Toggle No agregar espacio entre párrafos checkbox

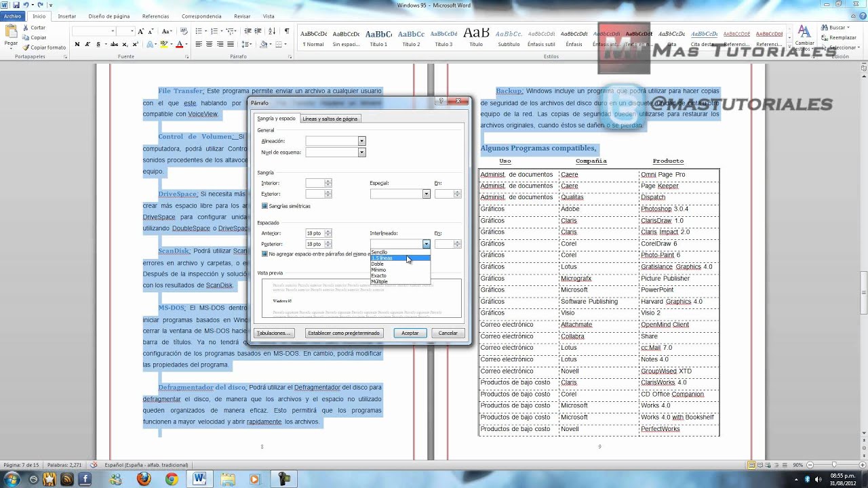(x=264, y=254)
